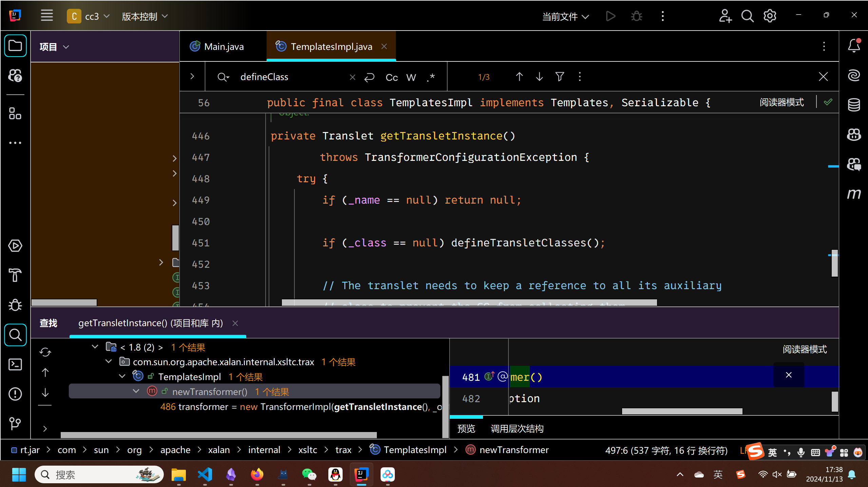Open the Problems tool window

pos(15,394)
